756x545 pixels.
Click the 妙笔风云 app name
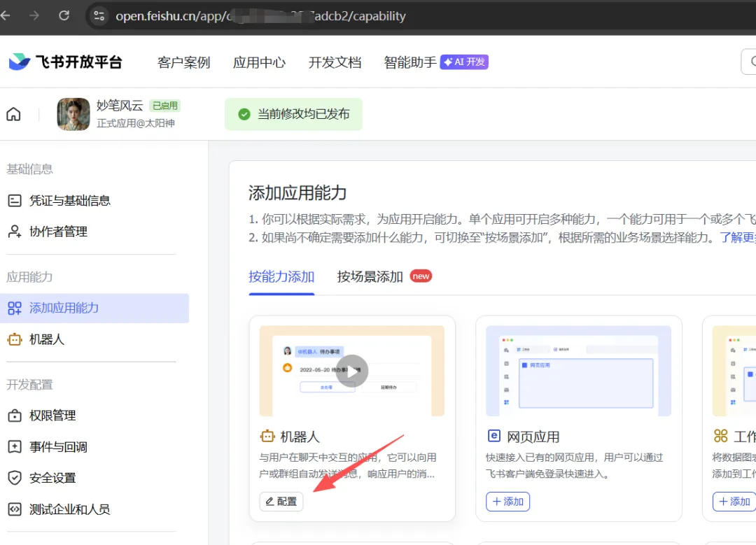(x=120, y=106)
